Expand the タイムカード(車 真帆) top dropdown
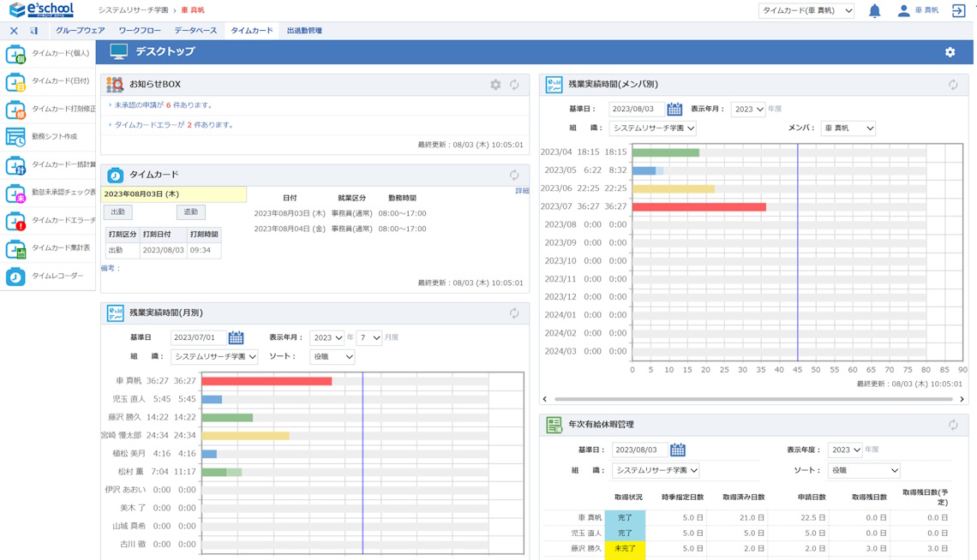 806,11
